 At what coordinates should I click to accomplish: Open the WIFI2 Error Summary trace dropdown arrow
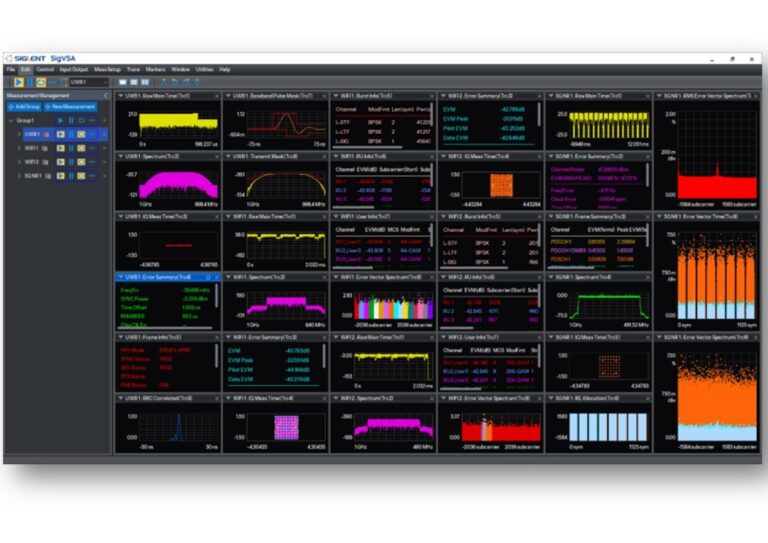click(443, 96)
